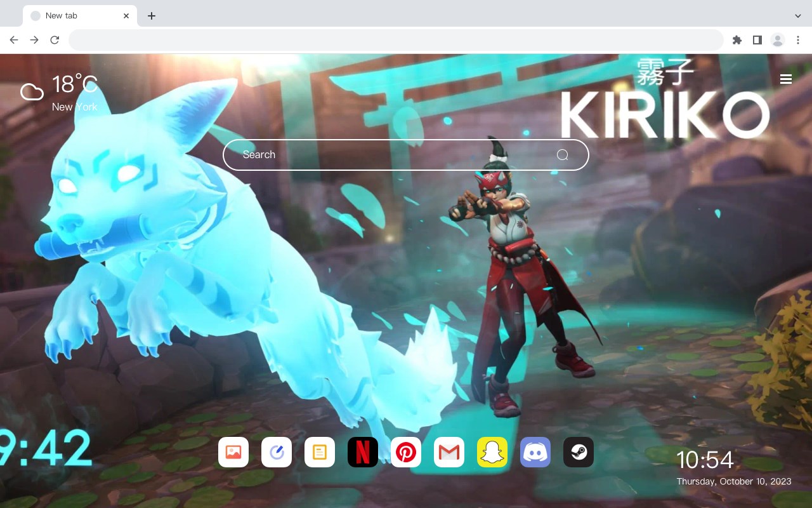Open the blue circular tasks shortcut
Screen dimensions: 812x508
tap(277, 452)
